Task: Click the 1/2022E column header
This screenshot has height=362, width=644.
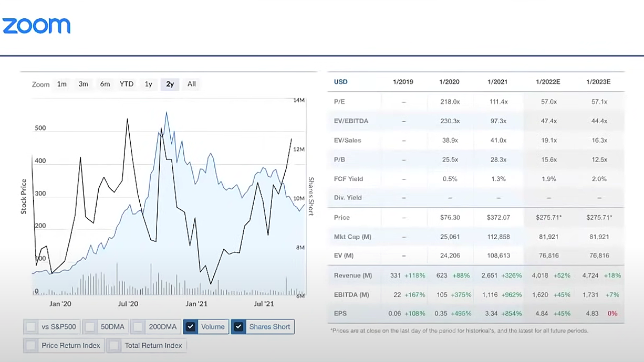Action: (548, 82)
